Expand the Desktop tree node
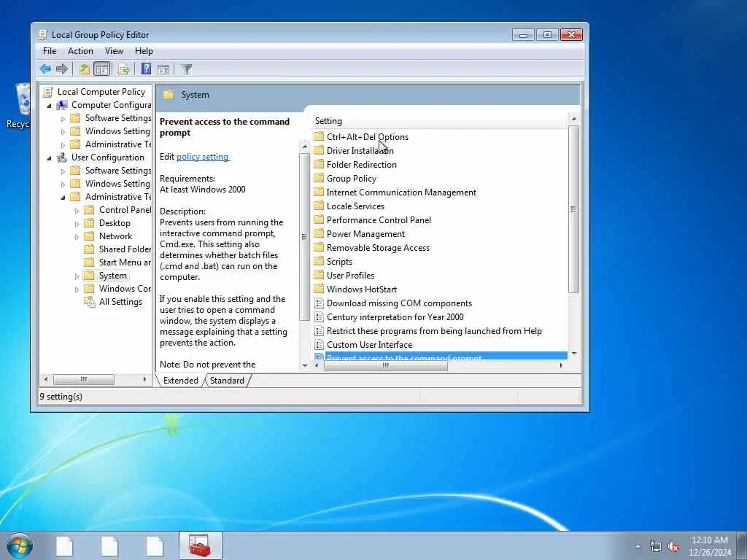Image resolution: width=747 pixels, height=560 pixels. point(77,223)
